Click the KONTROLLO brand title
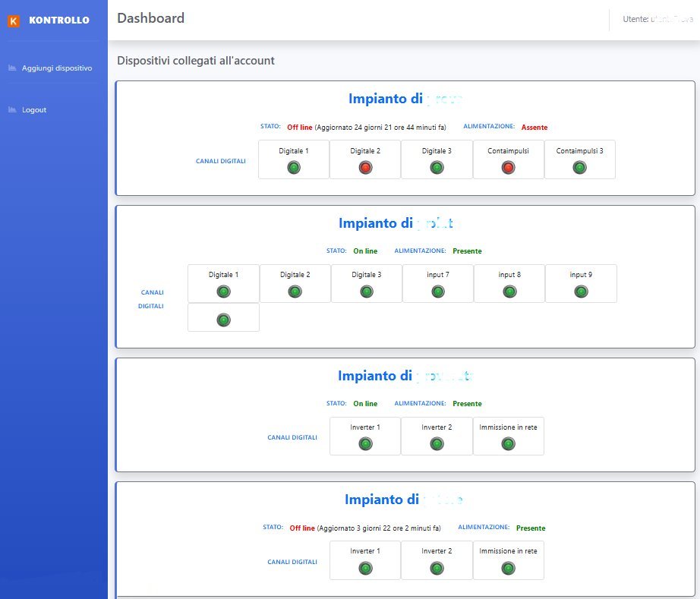The image size is (700, 599). tap(59, 20)
